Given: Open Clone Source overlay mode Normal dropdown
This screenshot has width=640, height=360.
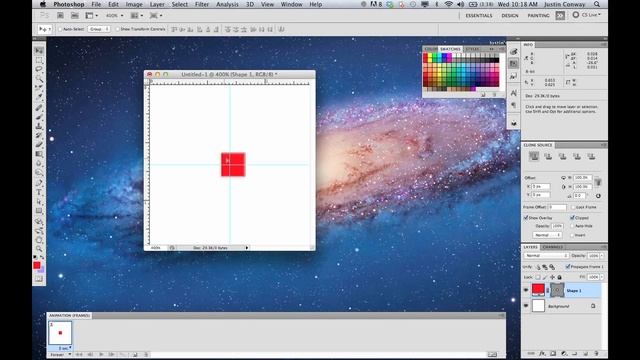Looking at the screenshot, I should [547, 235].
